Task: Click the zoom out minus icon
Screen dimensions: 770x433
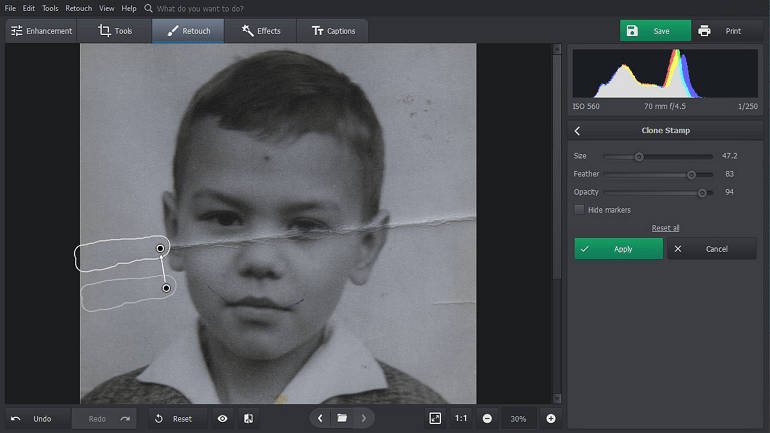Action: pyautogui.click(x=487, y=418)
